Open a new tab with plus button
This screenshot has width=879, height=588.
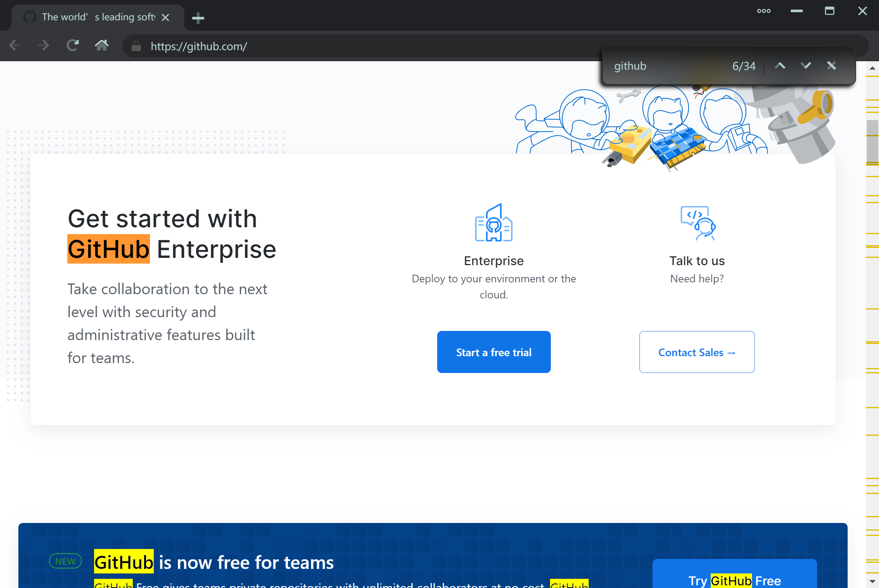click(x=198, y=18)
